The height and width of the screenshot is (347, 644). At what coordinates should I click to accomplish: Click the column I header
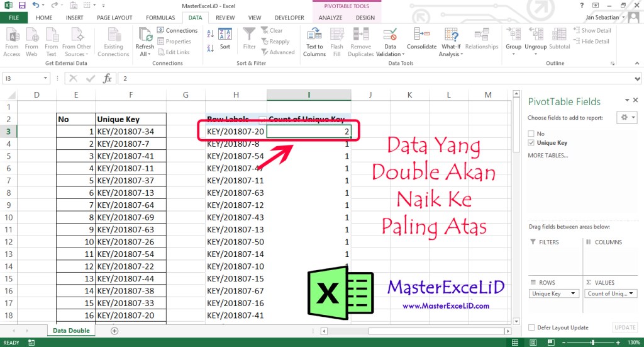pos(309,95)
